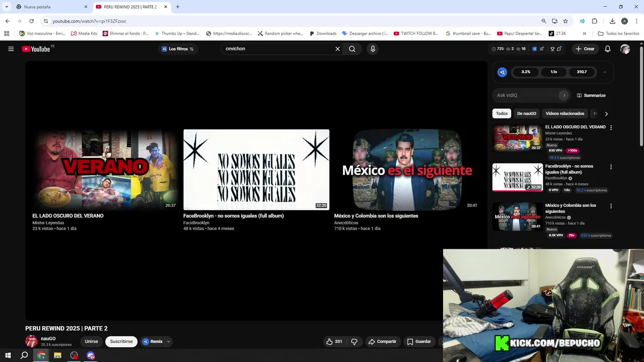Click Guardar to save video

click(419, 341)
